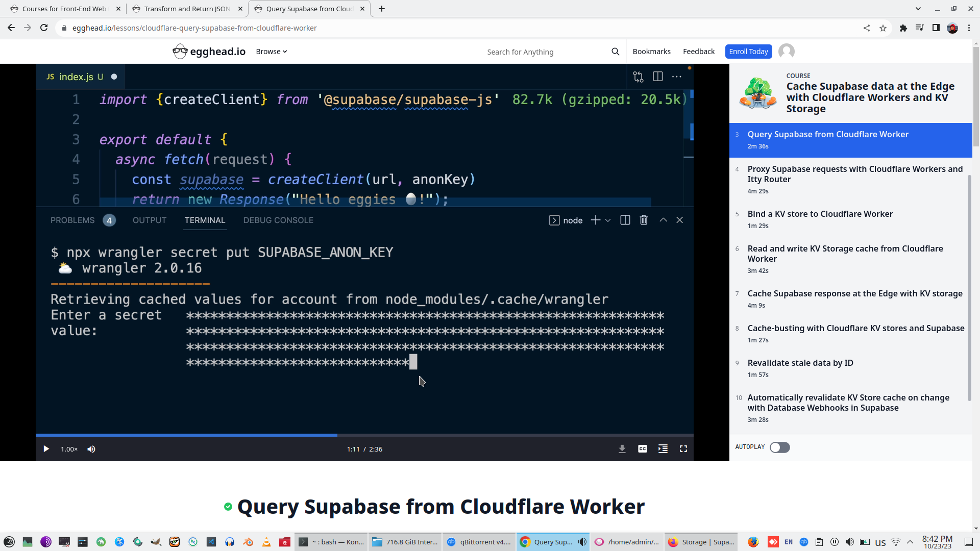Download the video lesson
The height and width of the screenshot is (551, 980).
click(x=622, y=449)
